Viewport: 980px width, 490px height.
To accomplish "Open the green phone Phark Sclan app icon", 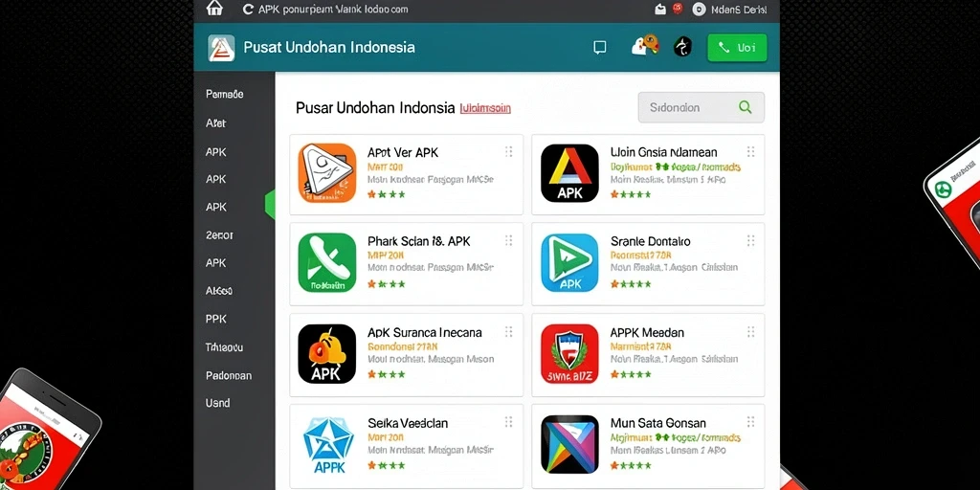I will (327, 262).
